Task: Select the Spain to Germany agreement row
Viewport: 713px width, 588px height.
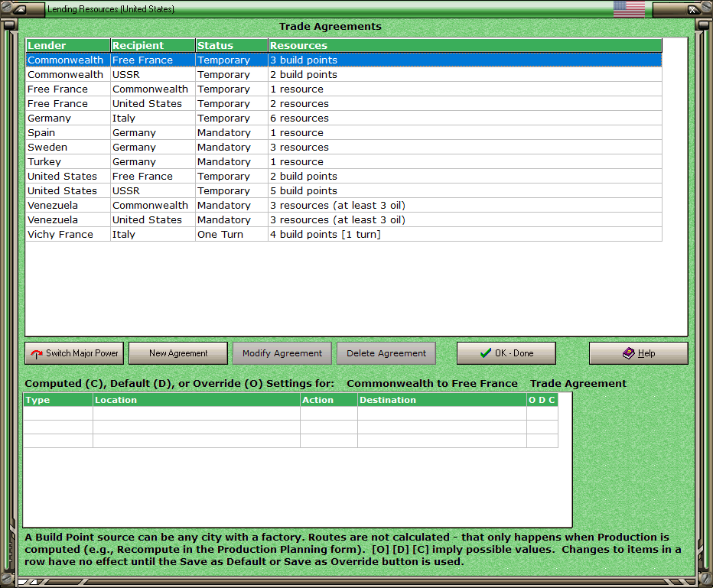Action: click(x=343, y=133)
